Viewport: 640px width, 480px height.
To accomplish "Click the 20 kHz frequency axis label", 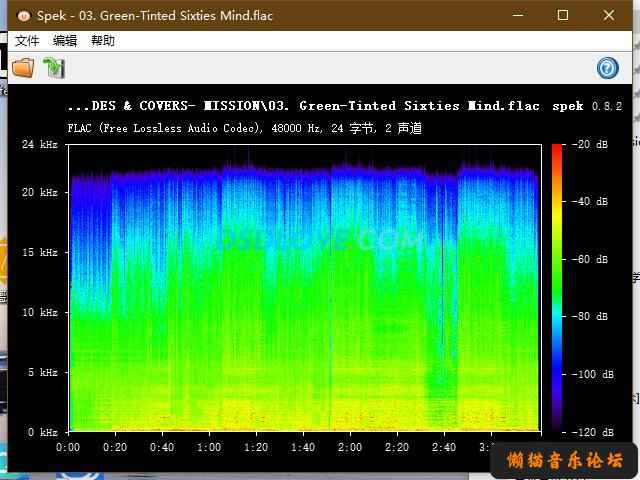I will 40,192.
